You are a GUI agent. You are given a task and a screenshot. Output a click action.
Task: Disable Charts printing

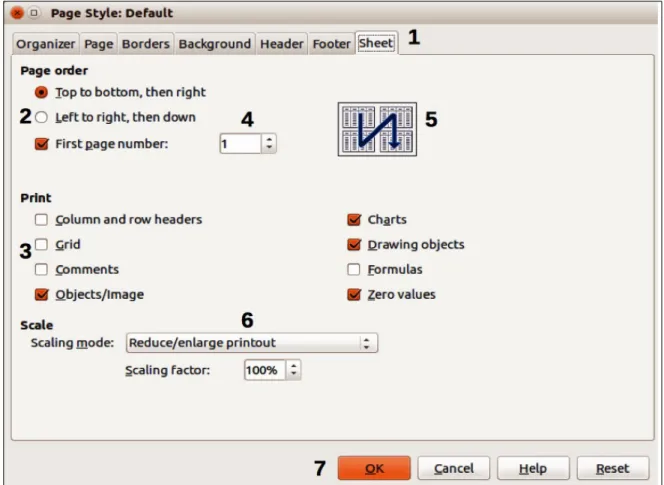click(354, 219)
